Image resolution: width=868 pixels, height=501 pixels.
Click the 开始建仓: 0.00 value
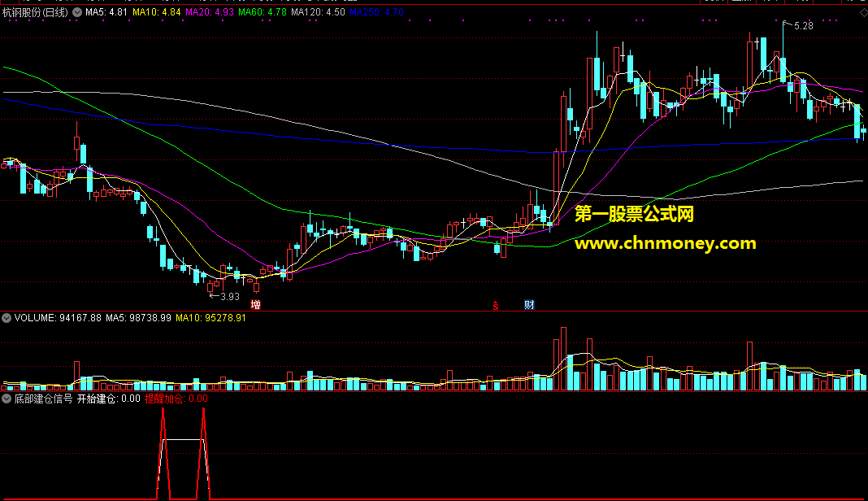click(109, 399)
